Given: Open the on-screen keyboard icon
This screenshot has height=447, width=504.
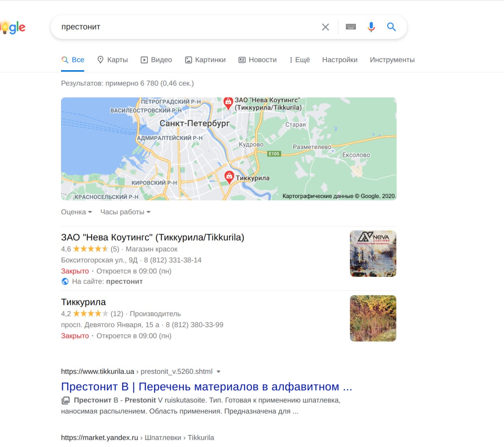Looking at the screenshot, I should point(351,27).
